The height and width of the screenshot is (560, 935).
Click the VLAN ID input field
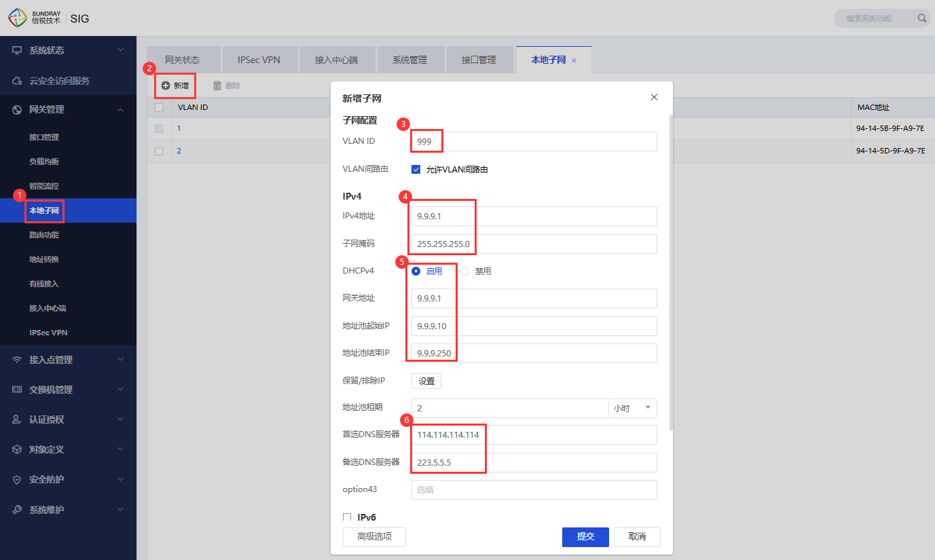[534, 141]
